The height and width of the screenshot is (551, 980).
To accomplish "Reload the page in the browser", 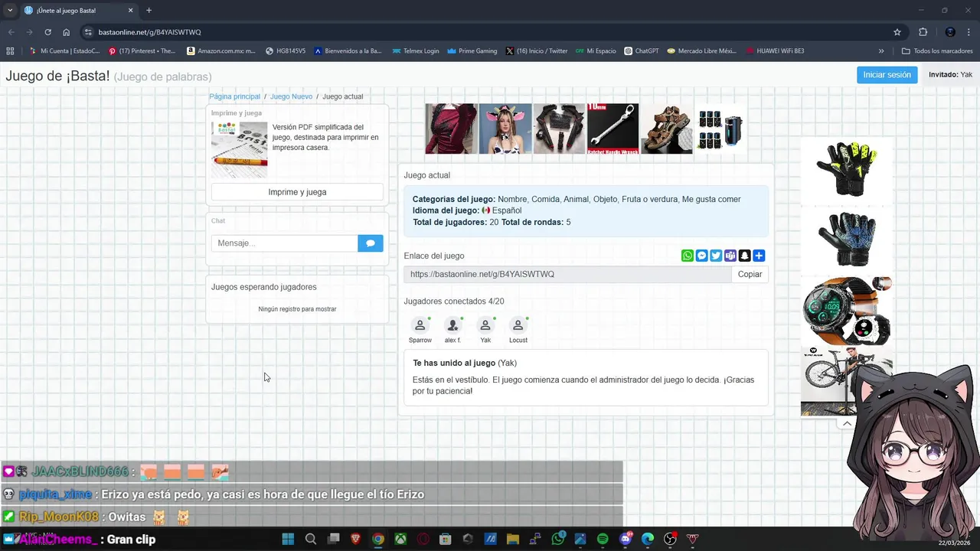I will pyautogui.click(x=47, y=32).
